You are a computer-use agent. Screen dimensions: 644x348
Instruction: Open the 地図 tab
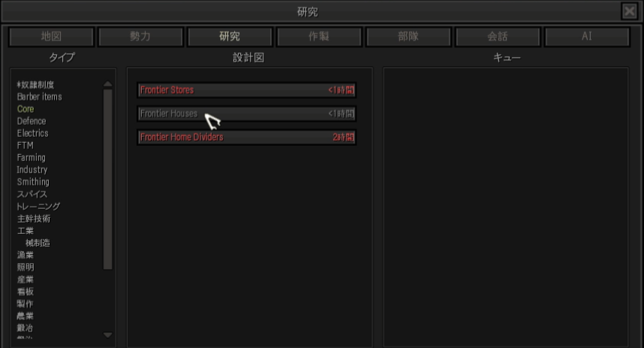(51, 37)
